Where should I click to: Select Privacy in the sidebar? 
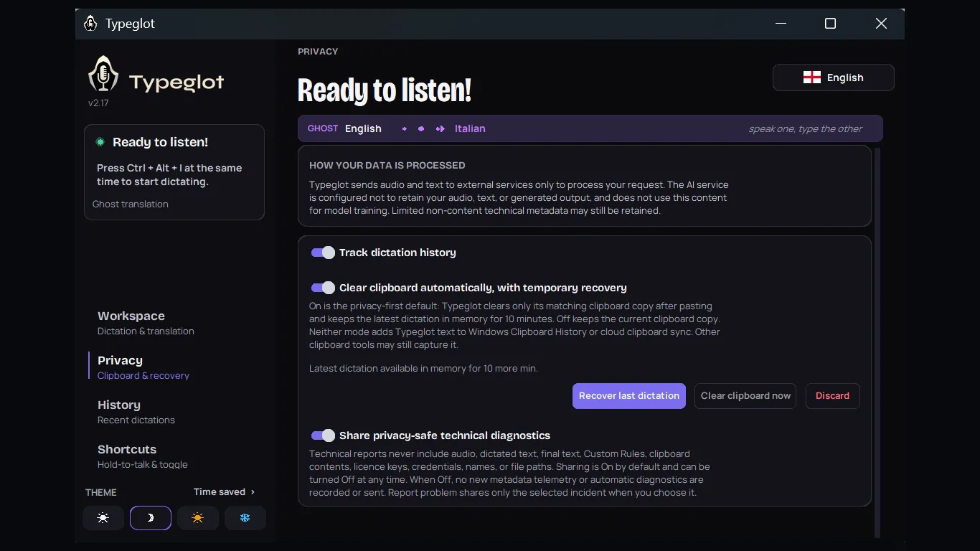tap(143, 367)
